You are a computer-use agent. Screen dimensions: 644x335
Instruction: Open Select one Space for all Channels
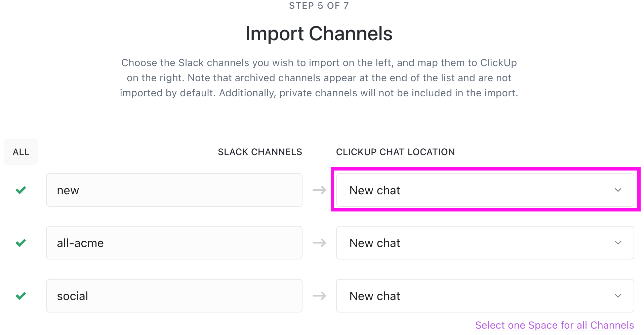[x=555, y=325]
